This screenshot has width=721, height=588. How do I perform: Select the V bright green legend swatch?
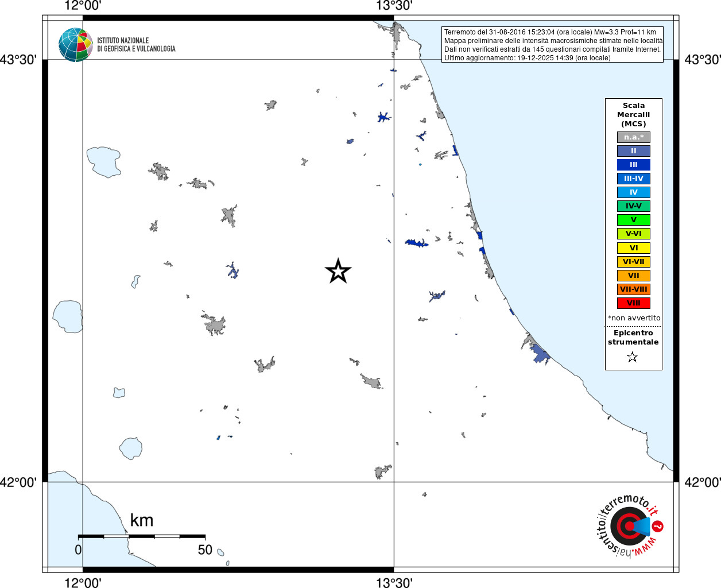[634, 220]
